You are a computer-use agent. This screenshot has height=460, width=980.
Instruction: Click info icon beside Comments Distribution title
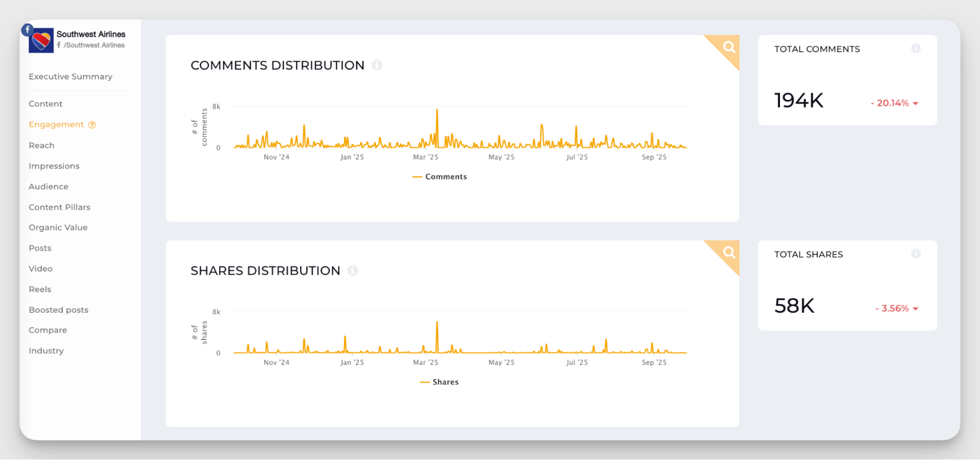pyautogui.click(x=377, y=65)
